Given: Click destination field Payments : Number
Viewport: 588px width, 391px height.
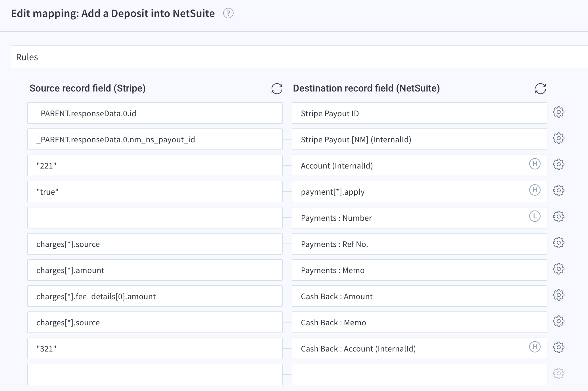Looking at the screenshot, I should pos(419,218).
